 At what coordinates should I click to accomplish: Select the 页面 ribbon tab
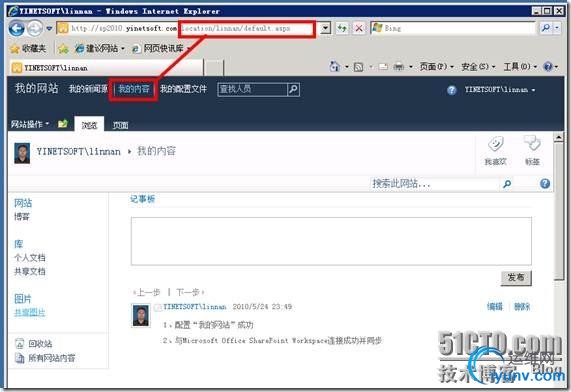120,125
